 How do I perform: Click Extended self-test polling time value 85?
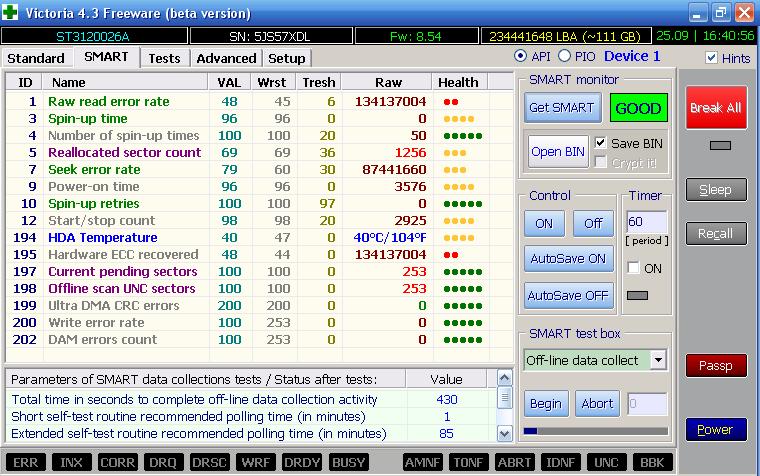pos(446,433)
